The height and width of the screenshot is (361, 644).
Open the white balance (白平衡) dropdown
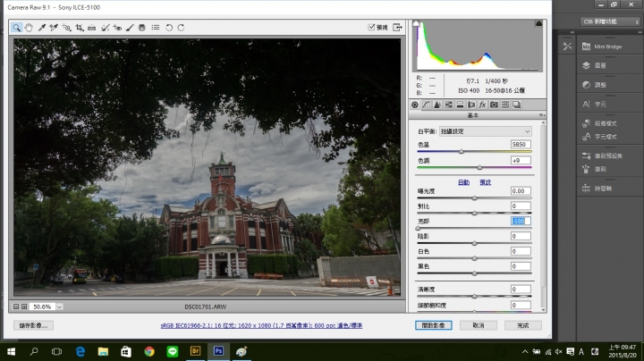485,131
